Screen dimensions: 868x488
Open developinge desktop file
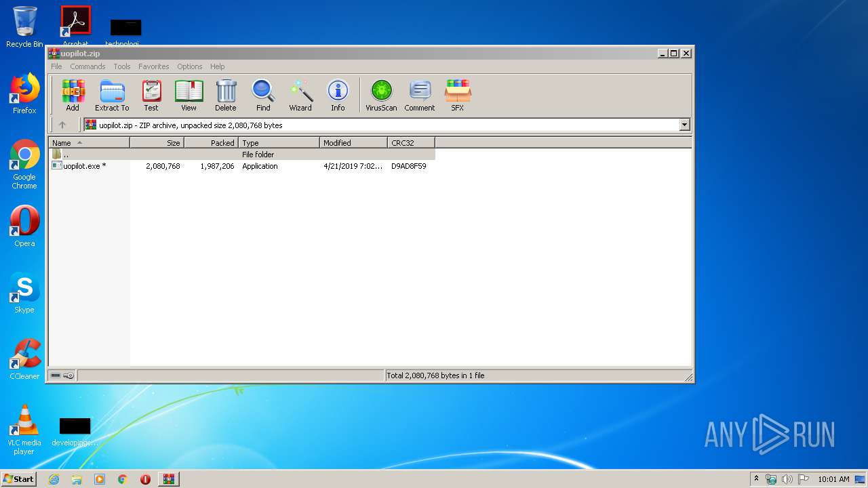(75, 432)
